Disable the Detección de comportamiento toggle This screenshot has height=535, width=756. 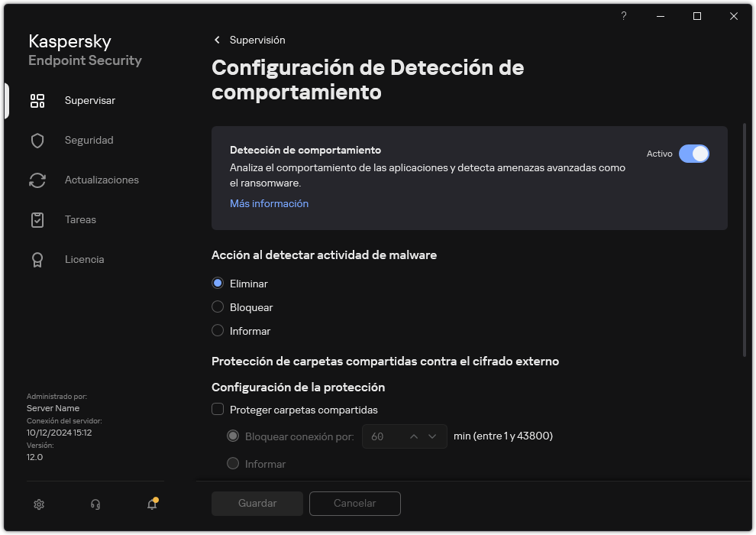click(694, 154)
